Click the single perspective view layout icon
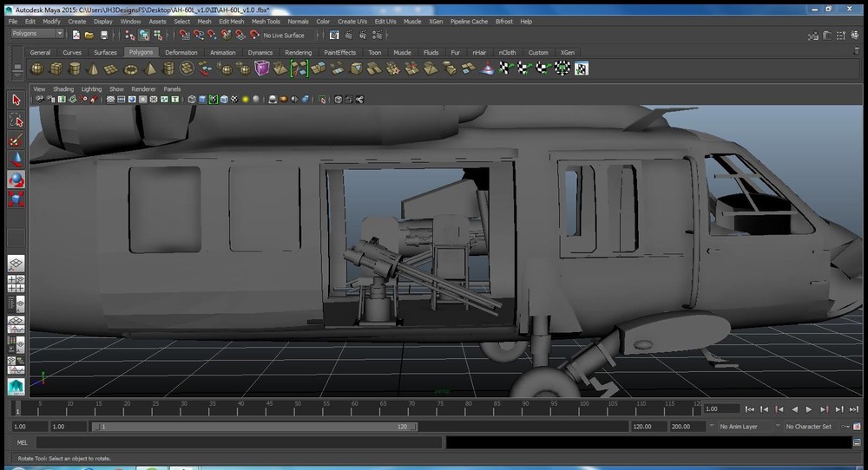The height and width of the screenshot is (470, 868). 16,263
